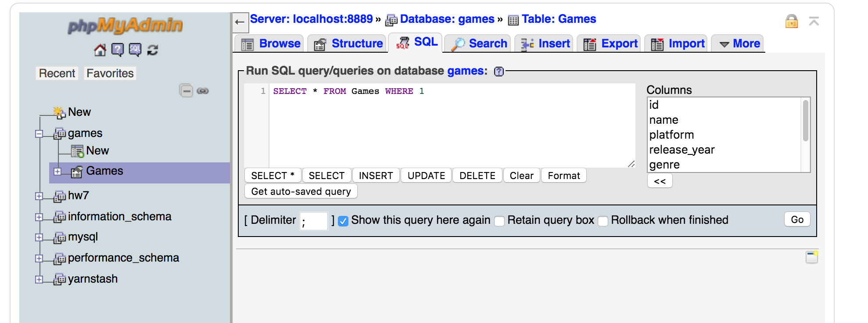Uncheck Show this query here again
868x323 pixels.
tap(343, 221)
